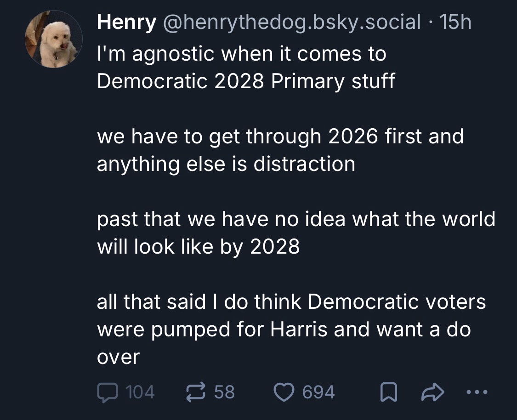Click the 58 reposts count
Viewport: 517px width, 420px height.
tap(224, 392)
